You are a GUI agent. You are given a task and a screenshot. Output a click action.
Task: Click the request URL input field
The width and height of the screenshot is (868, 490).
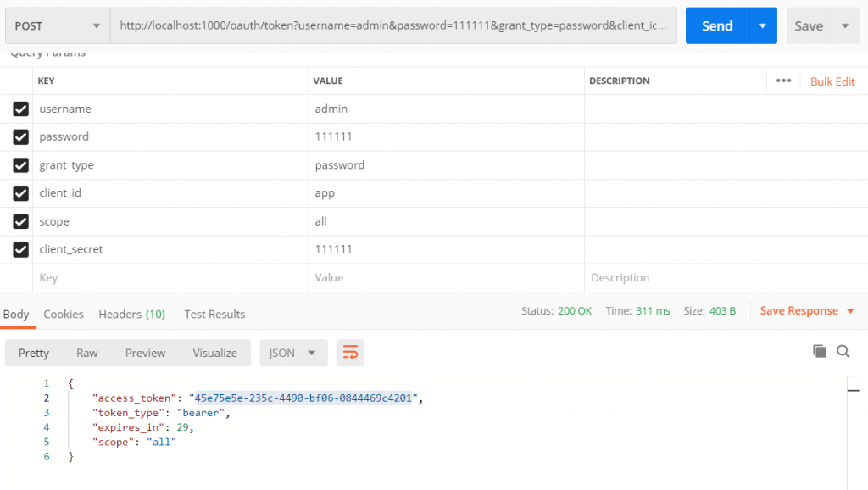pyautogui.click(x=392, y=26)
